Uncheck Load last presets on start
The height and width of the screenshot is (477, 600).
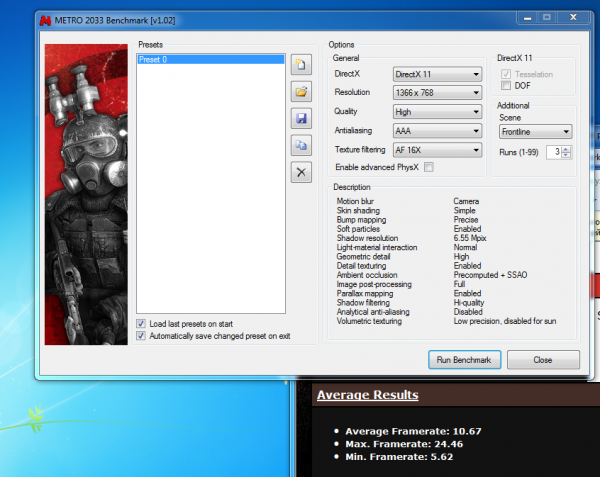[x=141, y=324]
